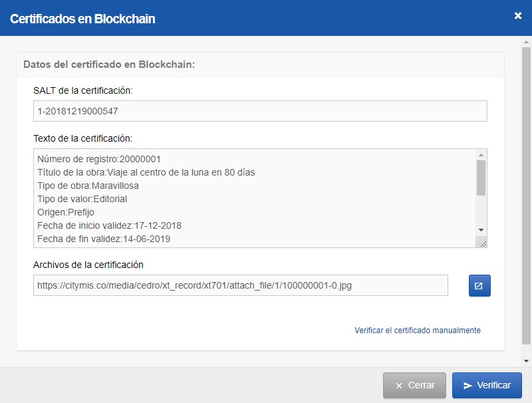This screenshot has width=532, height=403.
Task: Click the dialog scrollbar down arrow
Action: 526,361
